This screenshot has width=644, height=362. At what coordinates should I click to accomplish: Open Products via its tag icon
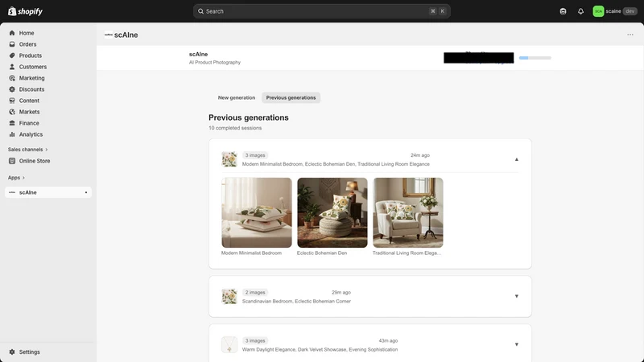coord(12,56)
